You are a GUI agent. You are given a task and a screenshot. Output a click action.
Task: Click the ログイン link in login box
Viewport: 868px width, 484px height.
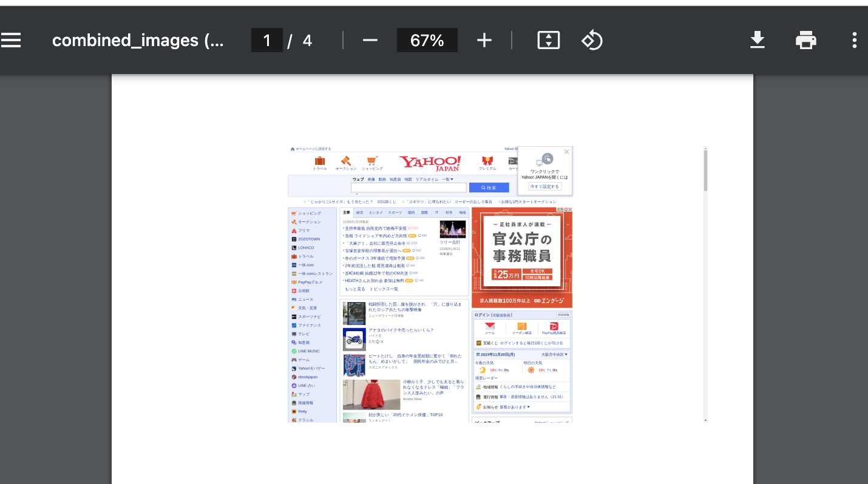pyautogui.click(x=482, y=315)
